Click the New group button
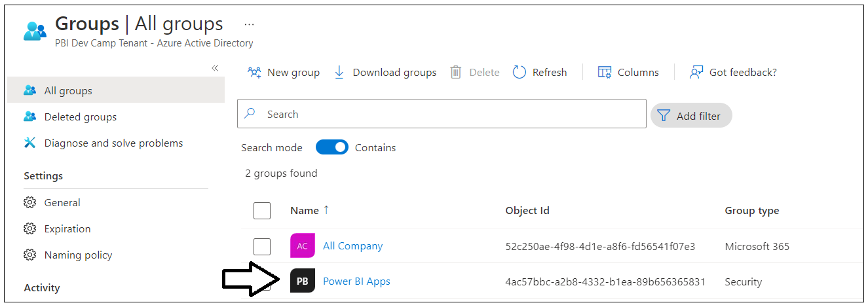 (x=284, y=72)
